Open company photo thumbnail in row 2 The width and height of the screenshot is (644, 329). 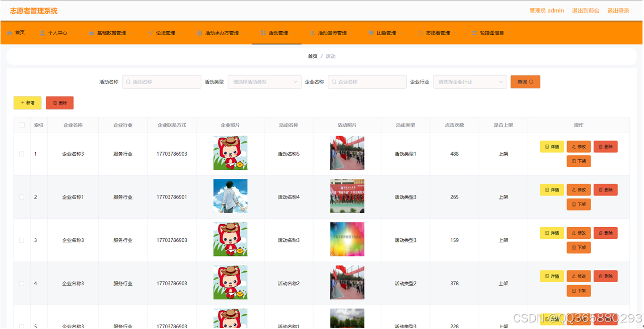tap(230, 196)
